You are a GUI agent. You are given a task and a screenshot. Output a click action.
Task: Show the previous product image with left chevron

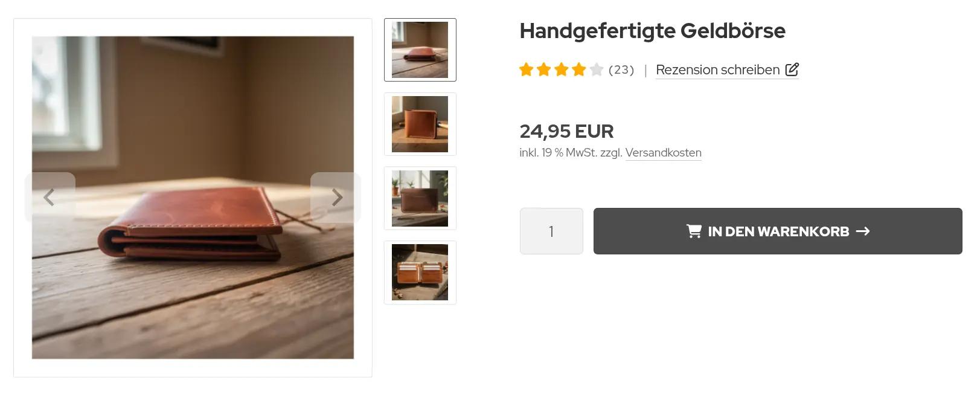click(50, 198)
